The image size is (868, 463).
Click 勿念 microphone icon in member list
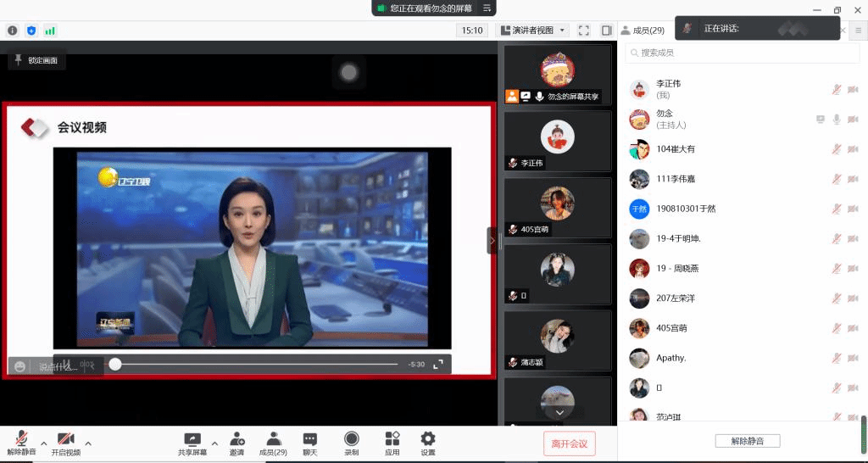click(837, 119)
